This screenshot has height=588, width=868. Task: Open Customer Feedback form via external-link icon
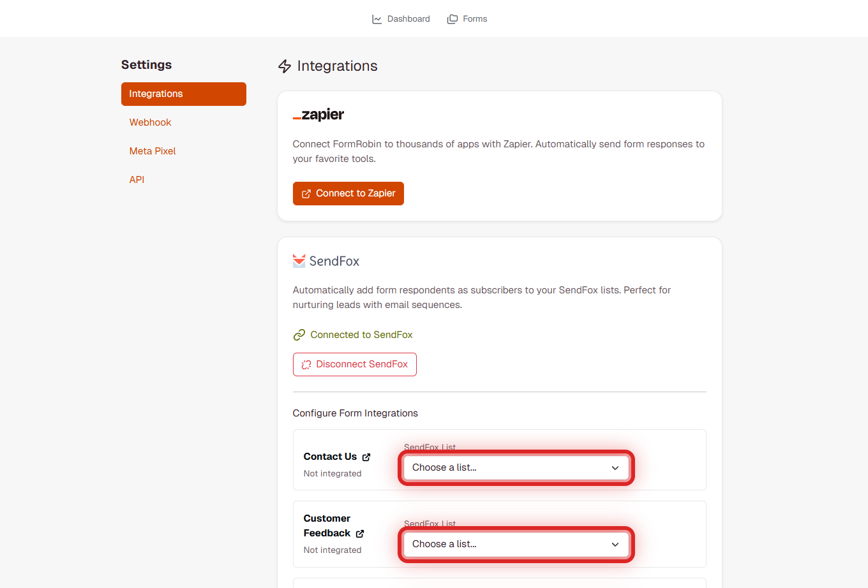(x=360, y=534)
